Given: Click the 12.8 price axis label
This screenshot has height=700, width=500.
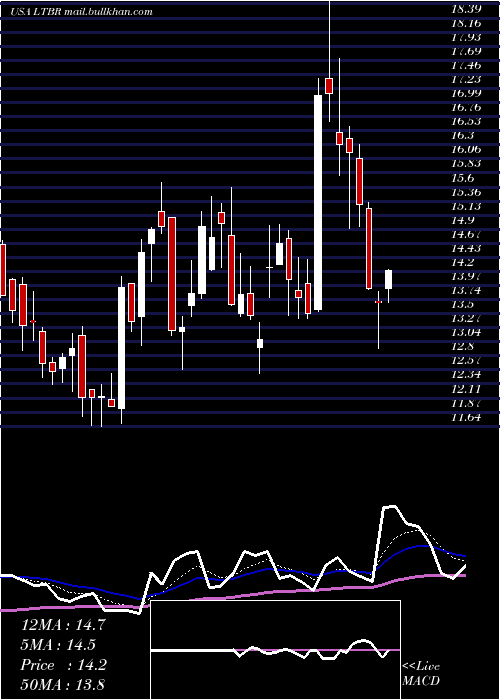Looking at the screenshot, I should [463, 347].
